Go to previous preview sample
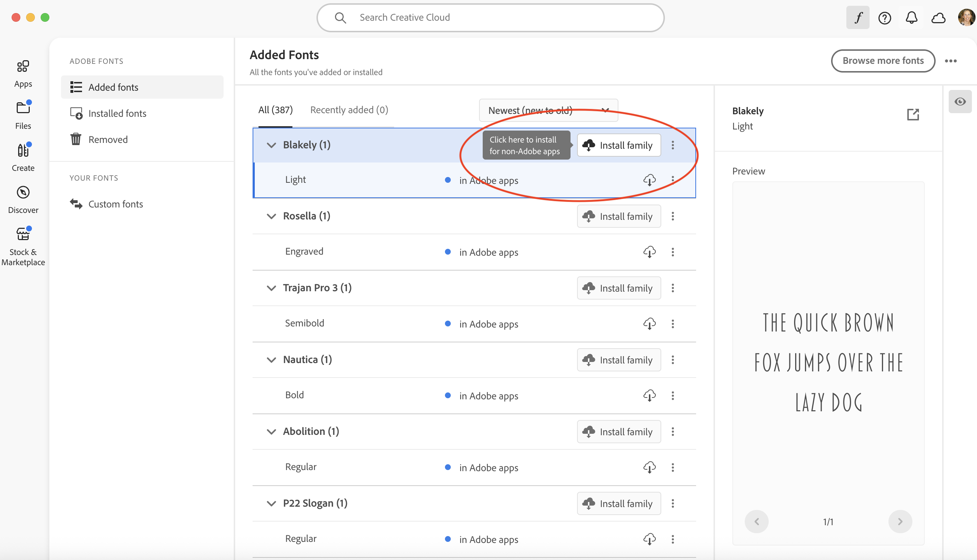This screenshot has width=977, height=560. pyautogui.click(x=756, y=522)
